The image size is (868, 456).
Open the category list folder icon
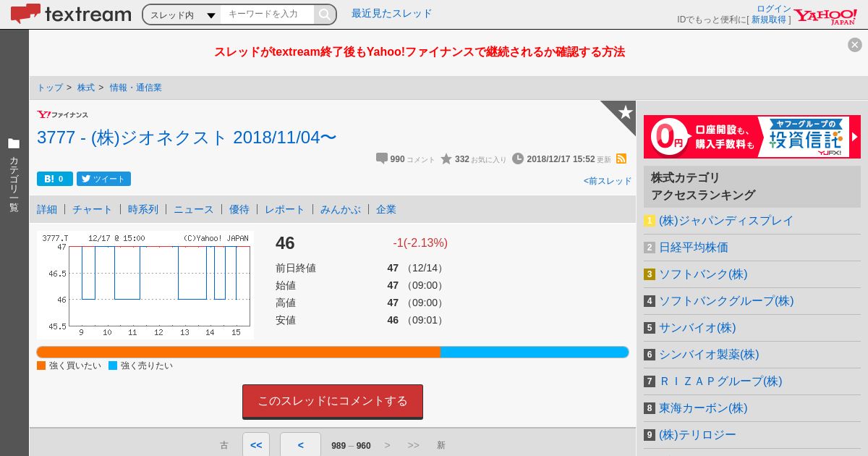(14, 143)
